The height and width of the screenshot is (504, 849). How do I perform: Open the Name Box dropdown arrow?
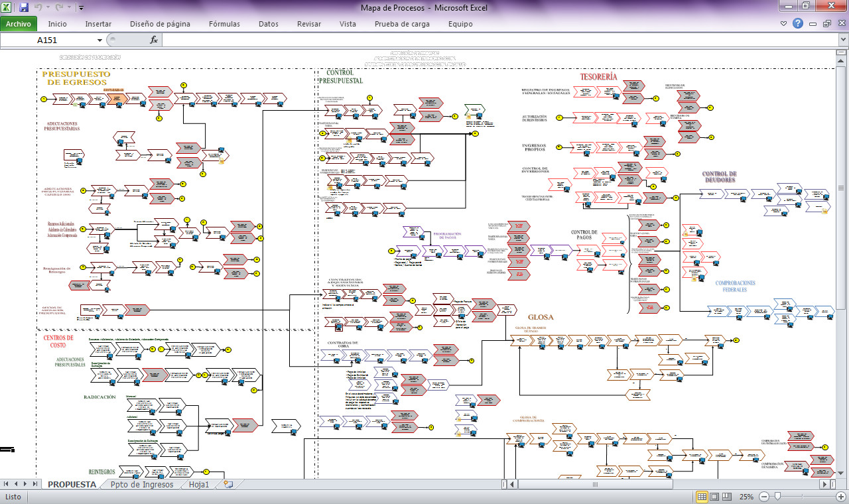tap(100, 40)
